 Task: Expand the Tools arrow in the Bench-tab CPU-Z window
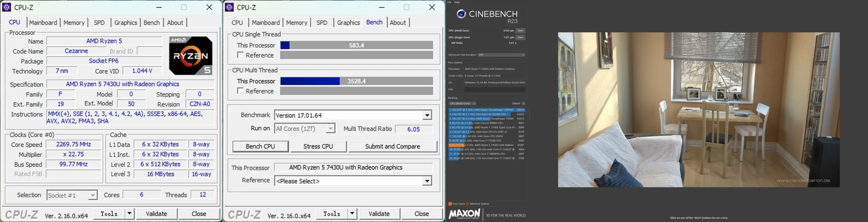[352, 214]
